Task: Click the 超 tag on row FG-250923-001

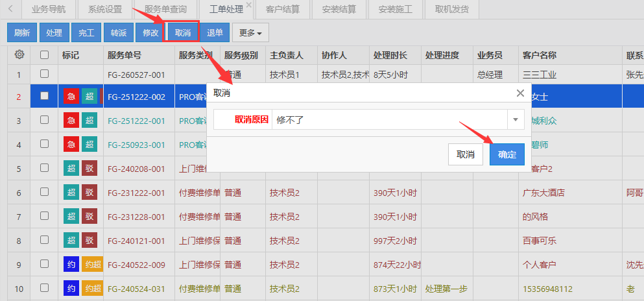Action: click(89, 145)
